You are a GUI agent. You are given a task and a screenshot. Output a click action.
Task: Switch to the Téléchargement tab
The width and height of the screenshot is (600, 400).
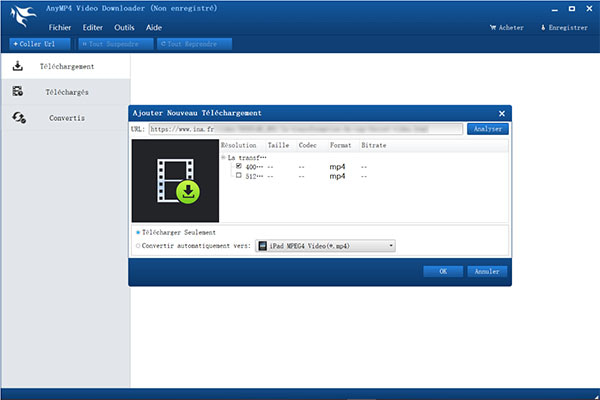coord(66,66)
